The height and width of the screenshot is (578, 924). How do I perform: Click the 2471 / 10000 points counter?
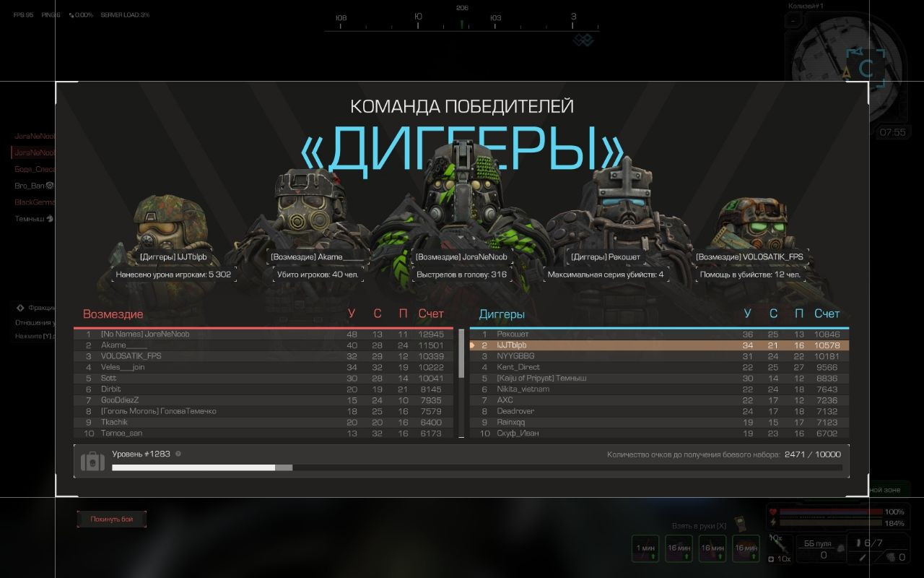click(x=813, y=454)
